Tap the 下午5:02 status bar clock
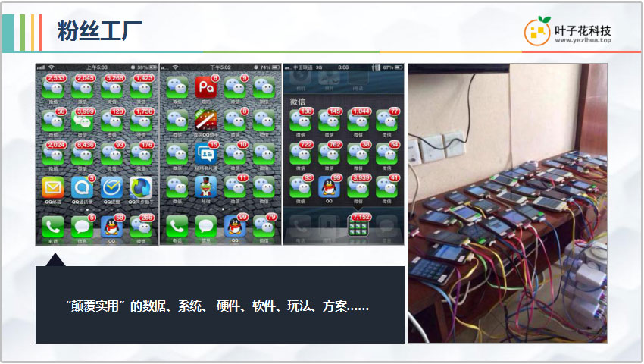Image resolution: width=644 pixels, height=364 pixels. pyautogui.click(x=220, y=67)
